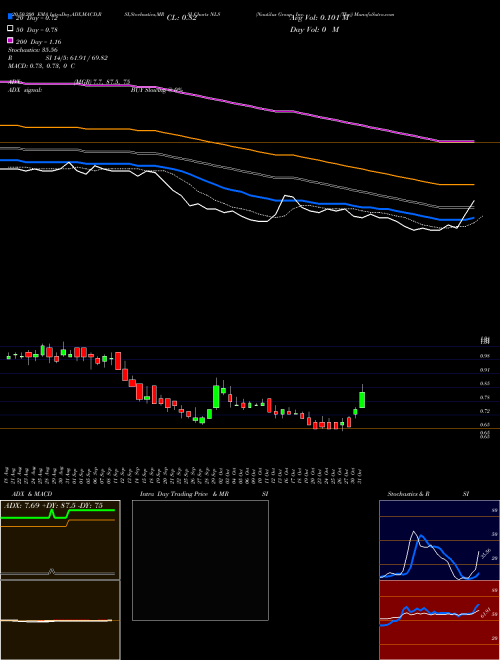Click the 'Intra Day Trading Price & MR' heading

click(x=184, y=494)
